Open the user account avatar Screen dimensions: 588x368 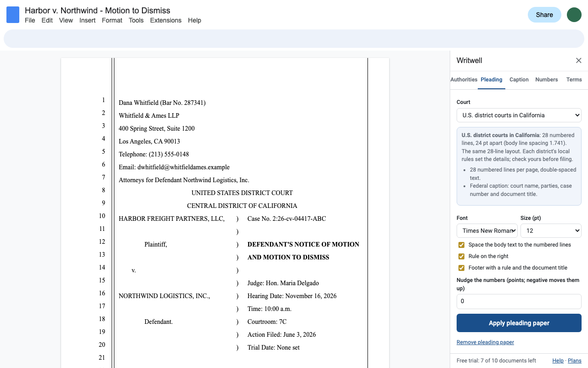(574, 15)
